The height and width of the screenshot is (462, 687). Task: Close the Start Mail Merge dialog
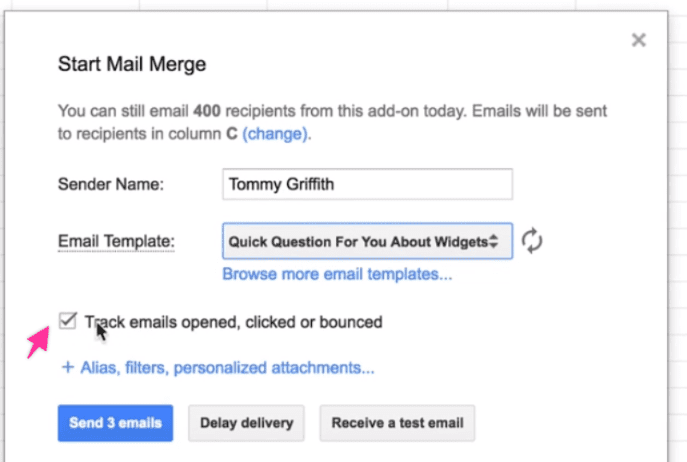[x=638, y=40]
